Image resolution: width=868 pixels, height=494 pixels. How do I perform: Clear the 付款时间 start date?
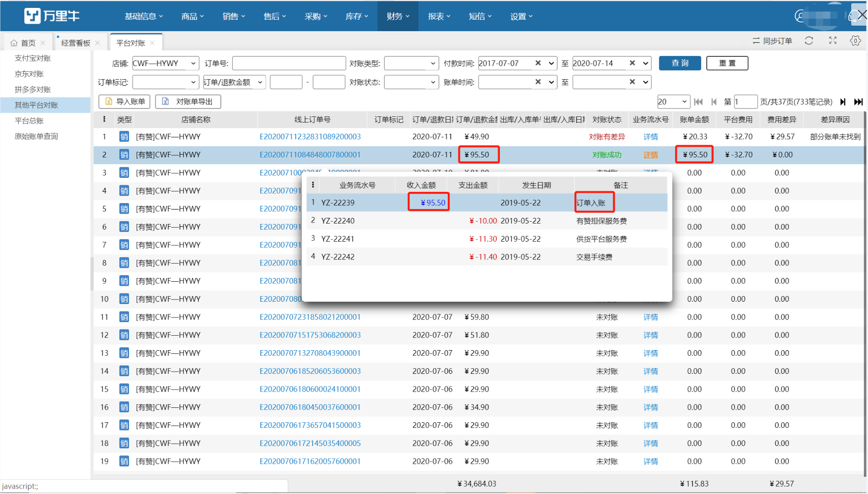538,63
